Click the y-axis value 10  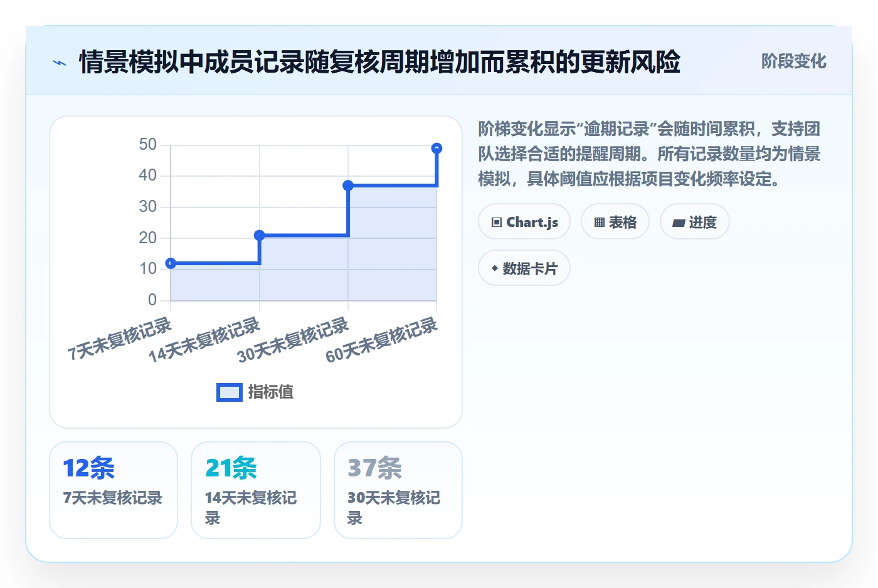click(148, 269)
